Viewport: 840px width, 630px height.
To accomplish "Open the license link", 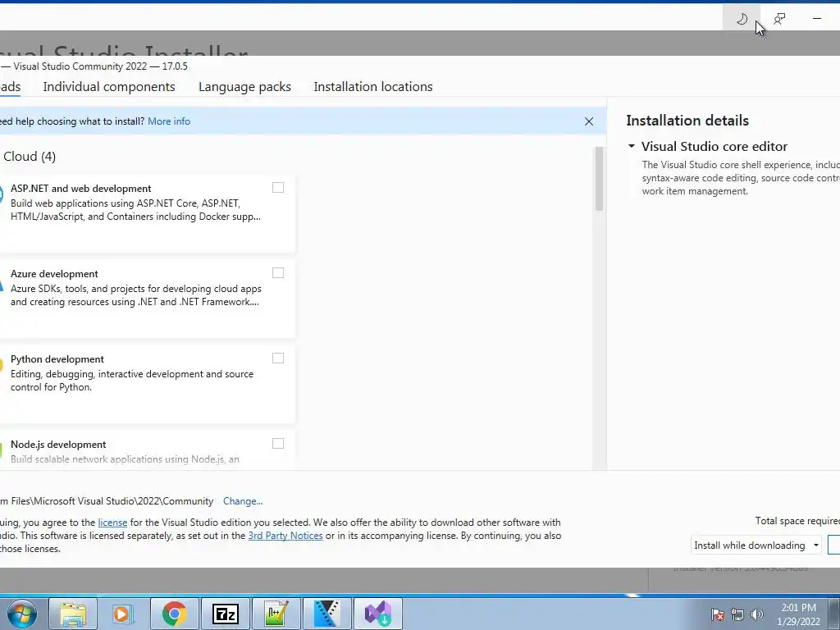I will 112,523.
